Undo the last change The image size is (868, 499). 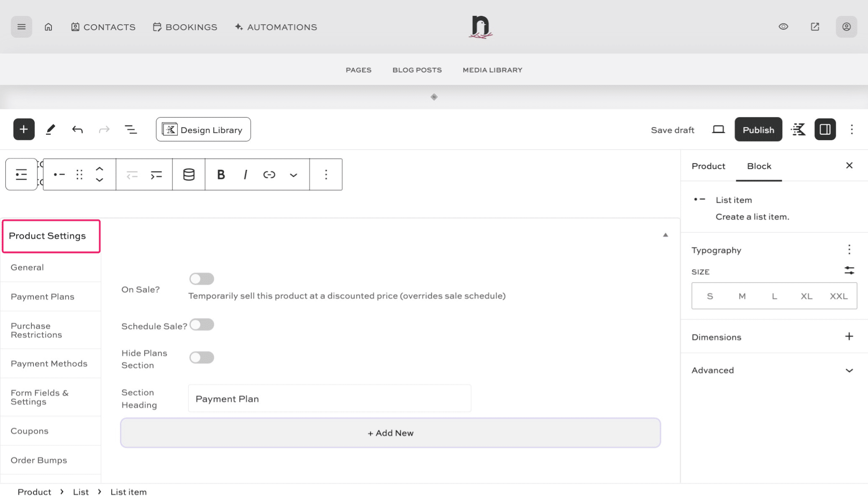pyautogui.click(x=77, y=129)
